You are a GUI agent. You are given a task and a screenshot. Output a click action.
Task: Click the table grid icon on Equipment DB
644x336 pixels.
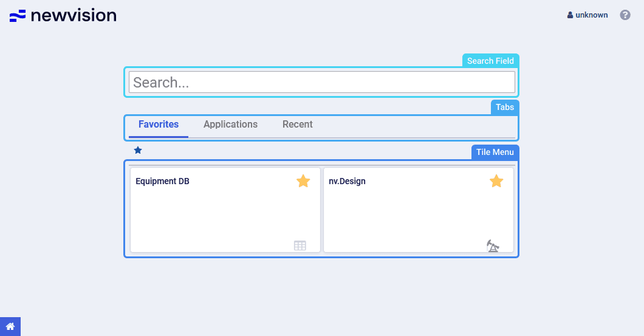pyautogui.click(x=300, y=245)
